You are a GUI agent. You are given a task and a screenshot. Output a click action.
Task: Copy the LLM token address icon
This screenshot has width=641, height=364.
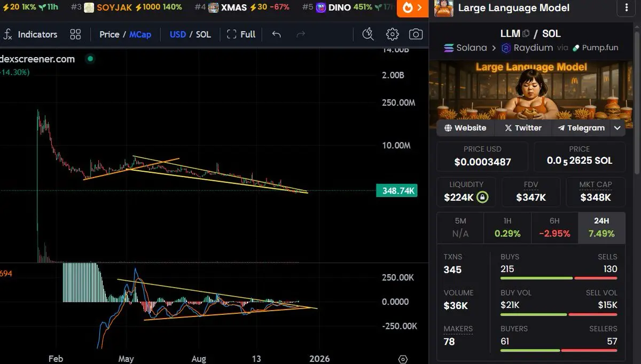click(x=526, y=33)
